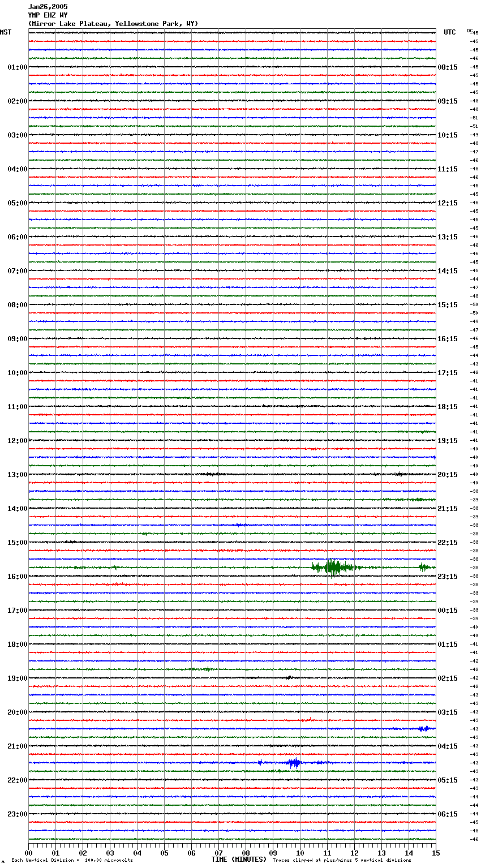Select the 04:00 MST time label
Image resolution: width=481 pixels, height=868 pixels.
point(18,169)
